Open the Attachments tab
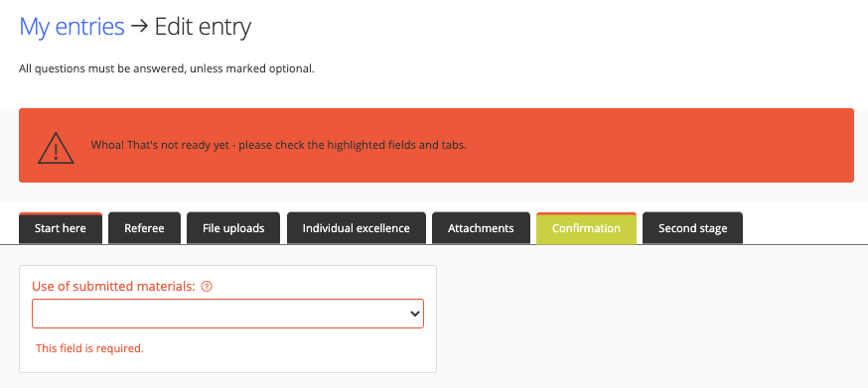The height and width of the screenshot is (388, 868). [x=481, y=228]
